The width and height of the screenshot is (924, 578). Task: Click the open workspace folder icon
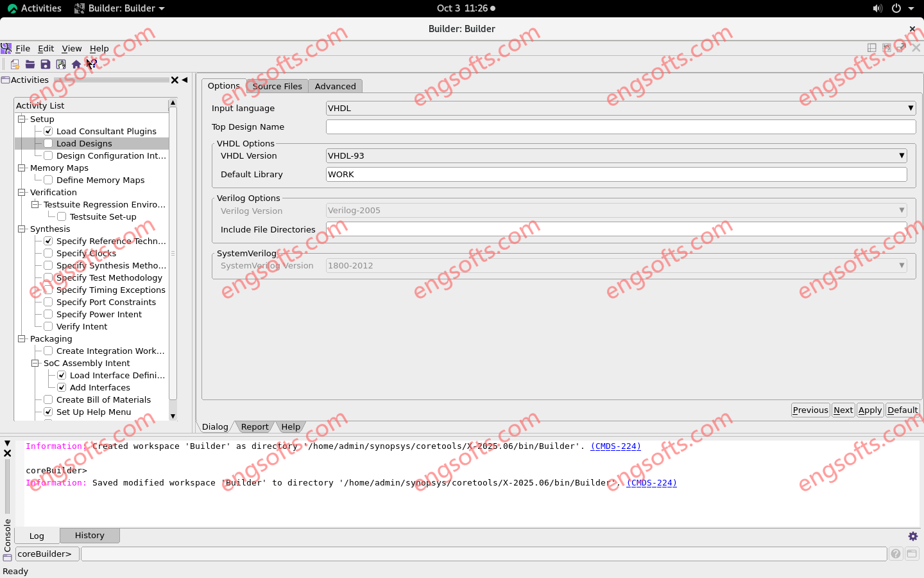(x=30, y=64)
